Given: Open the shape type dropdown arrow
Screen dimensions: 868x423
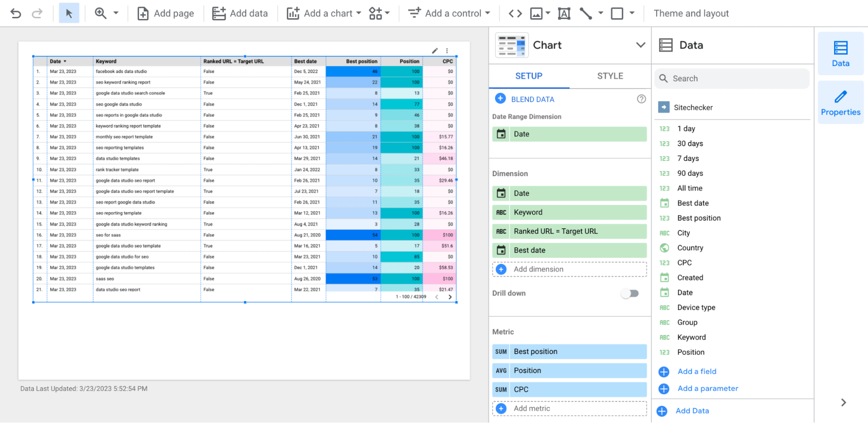Looking at the screenshot, I should click(x=632, y=13).
